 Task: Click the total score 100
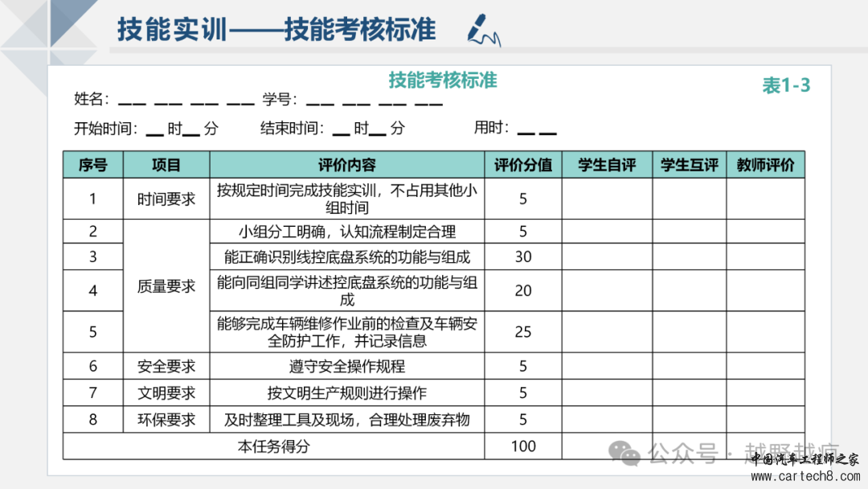pos(523,446)
